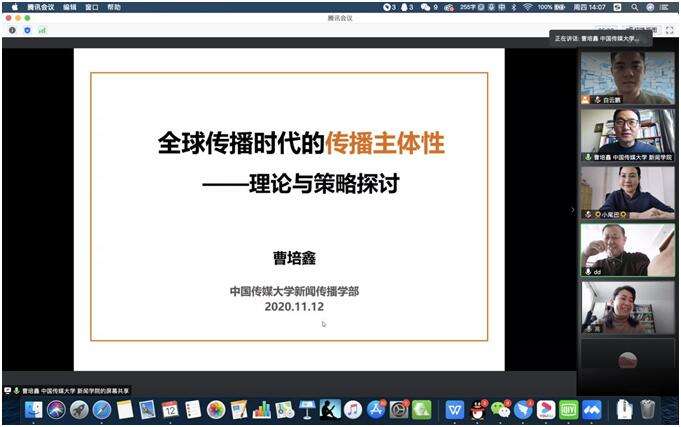Open Launchpad rocket icon in Dock

(x=79, y=410)
